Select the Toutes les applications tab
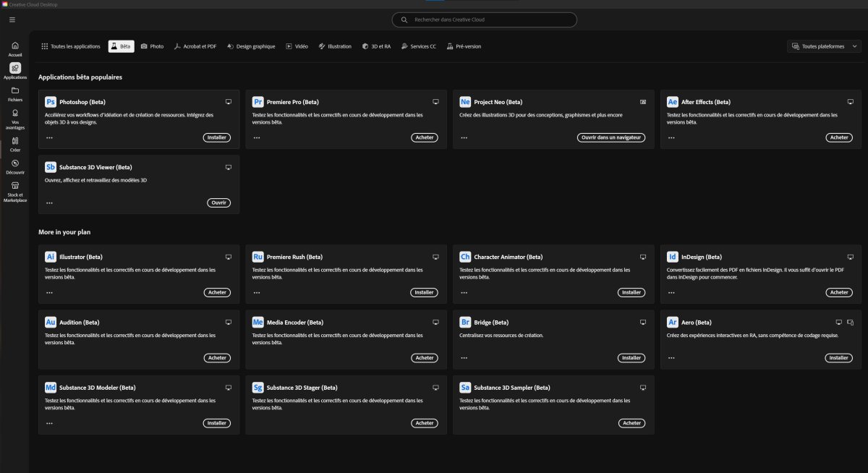This screenshot has width=868, height=473. 71,46
